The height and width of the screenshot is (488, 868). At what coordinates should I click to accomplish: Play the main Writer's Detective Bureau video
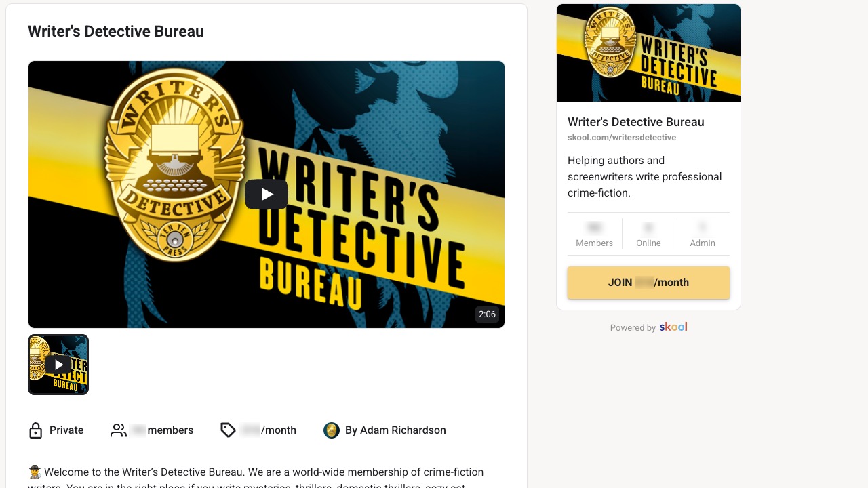[267, 195]
